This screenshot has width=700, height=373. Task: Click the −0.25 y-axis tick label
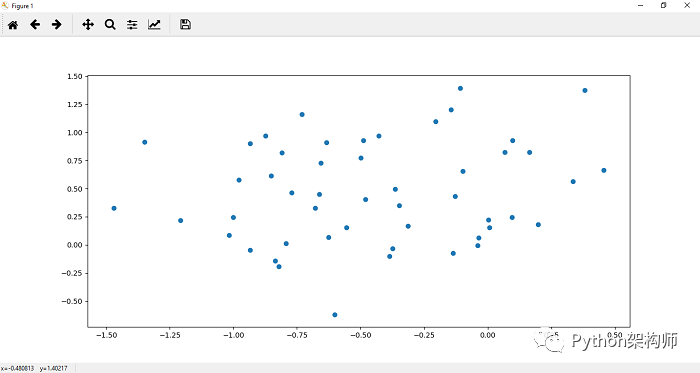(72, 273)
